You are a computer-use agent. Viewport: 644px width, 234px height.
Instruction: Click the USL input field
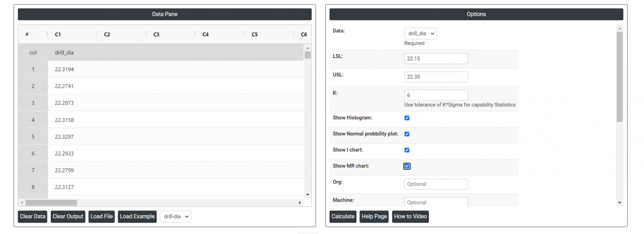436,77
